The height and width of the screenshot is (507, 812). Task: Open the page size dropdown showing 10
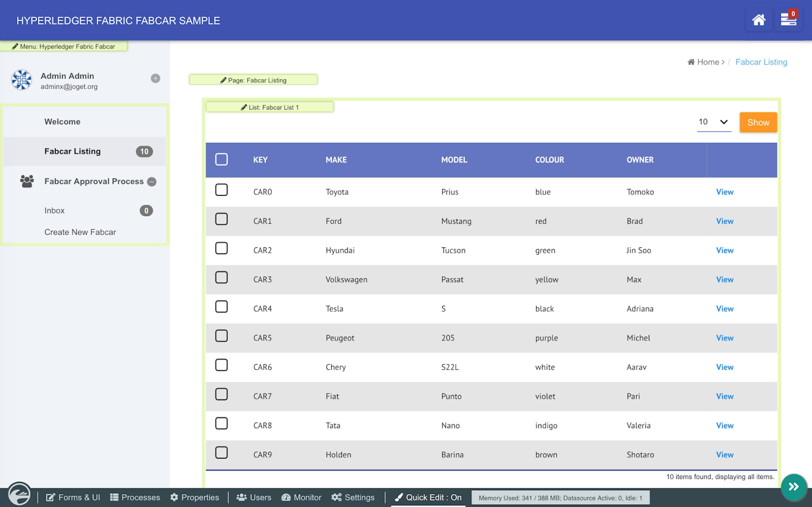click(x=714, y=122)
